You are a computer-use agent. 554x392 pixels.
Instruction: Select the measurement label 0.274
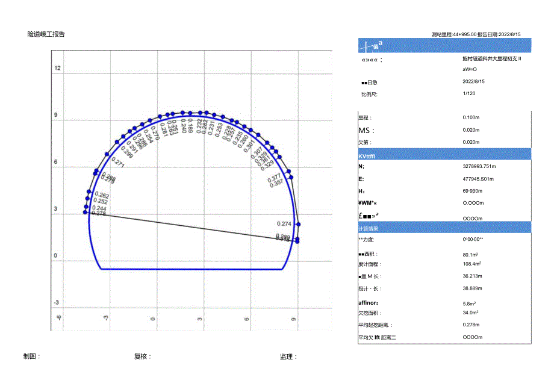[284, 224]
